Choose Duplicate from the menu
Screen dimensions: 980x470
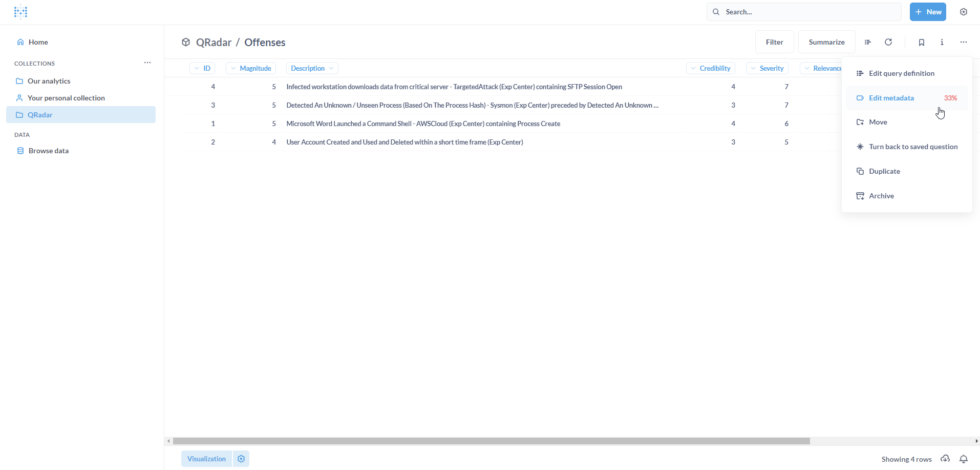tap(907, 171)
